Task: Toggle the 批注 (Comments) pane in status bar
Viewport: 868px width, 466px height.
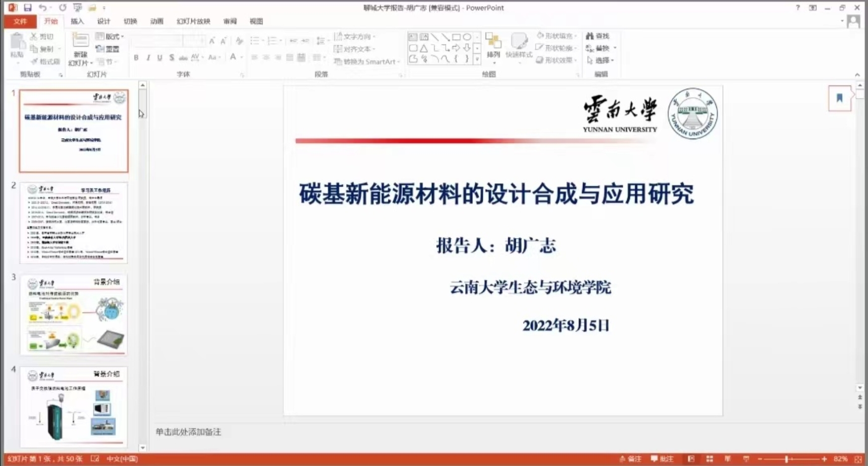Action: coord(662,459)
